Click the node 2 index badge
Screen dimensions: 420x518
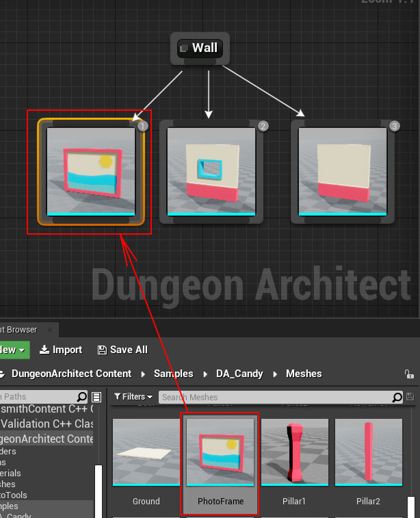click(x=263, y=126)
